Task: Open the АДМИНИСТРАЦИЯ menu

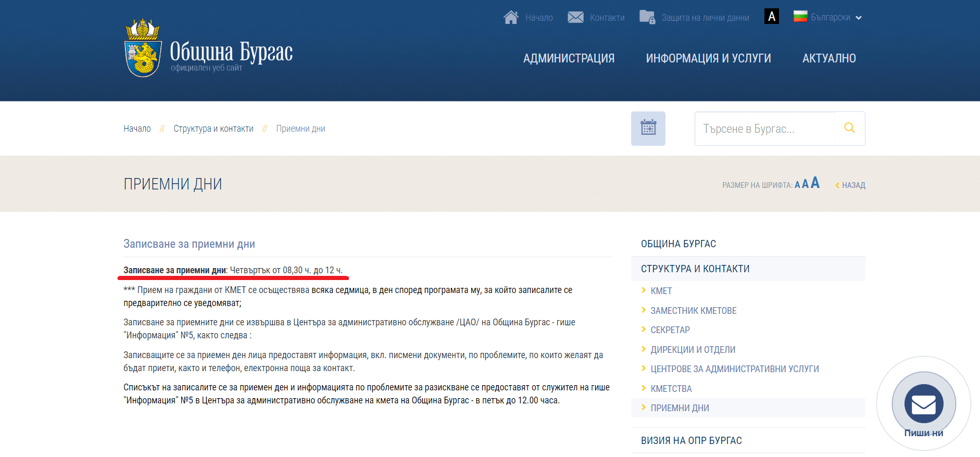Action: pyautogui.click(x=569, y=58)
